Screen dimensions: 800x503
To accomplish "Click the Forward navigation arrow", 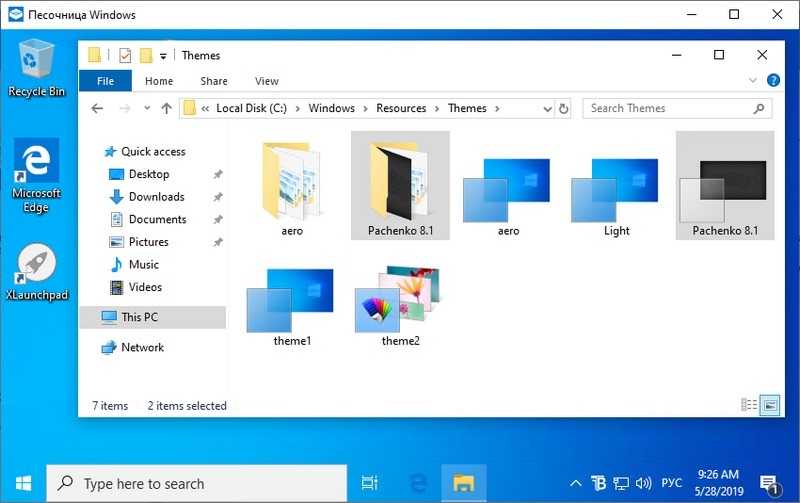I will point(125,108).
